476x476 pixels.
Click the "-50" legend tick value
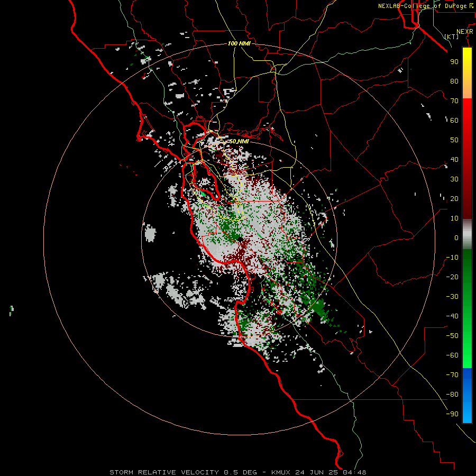(452, 336)
